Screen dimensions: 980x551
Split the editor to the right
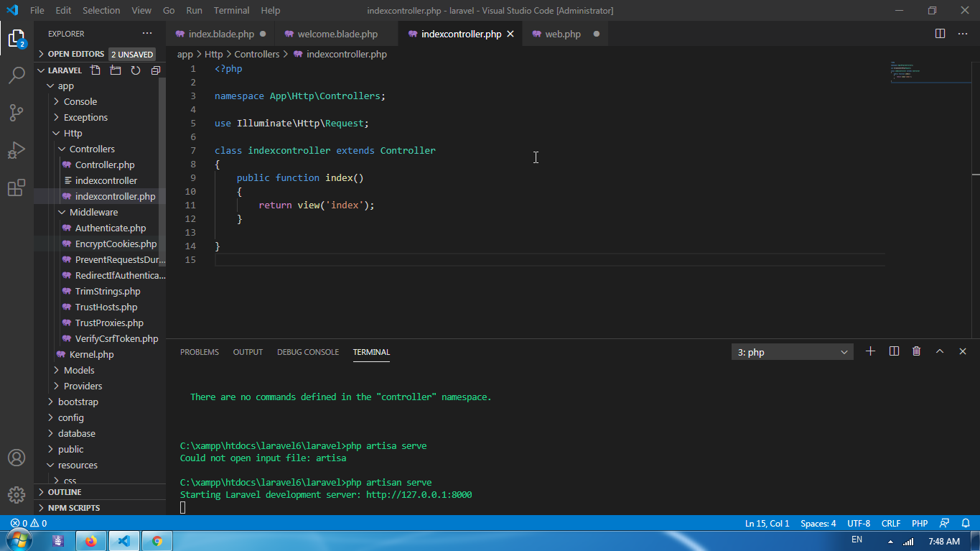coord(940,34)
